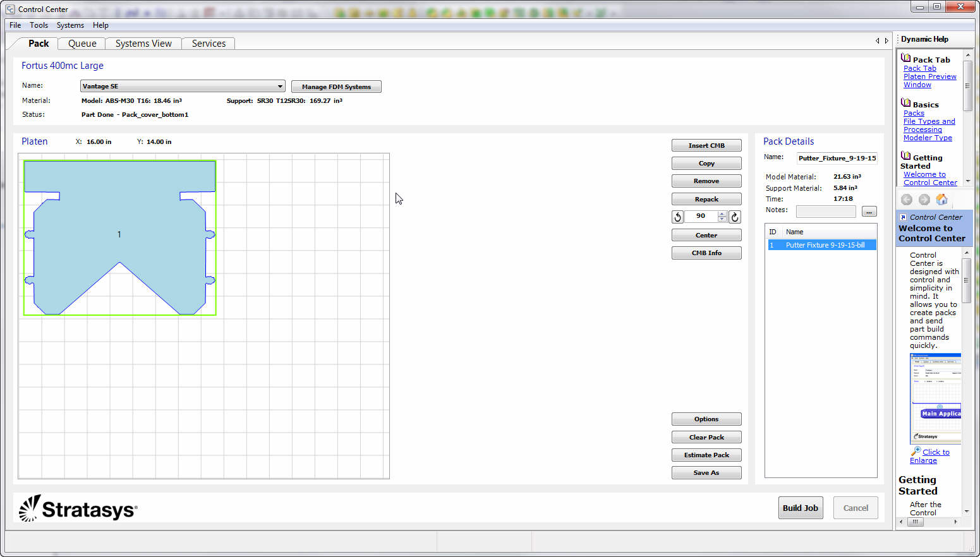980x557 pixels.
Task: Click the help contents scroll down arrow
Action: (967, 181)
